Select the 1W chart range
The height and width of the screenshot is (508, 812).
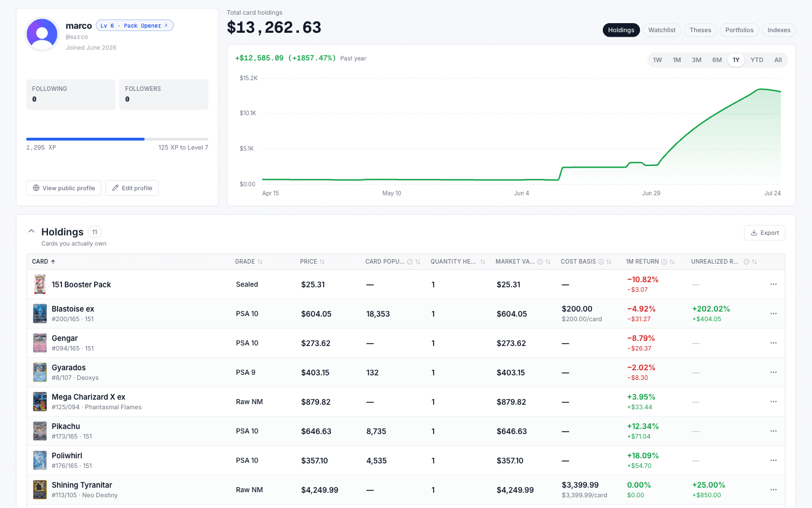(x=657, y=60)
